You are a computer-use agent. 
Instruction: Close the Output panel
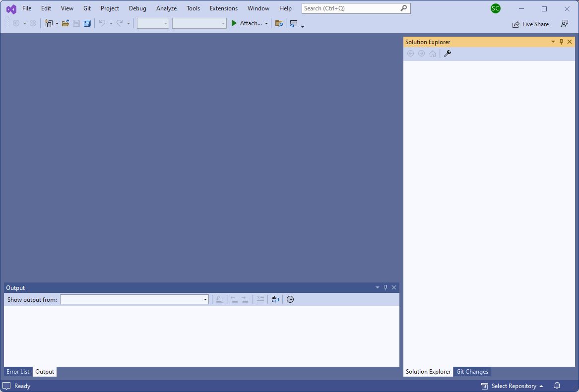[x=394, y=287]
